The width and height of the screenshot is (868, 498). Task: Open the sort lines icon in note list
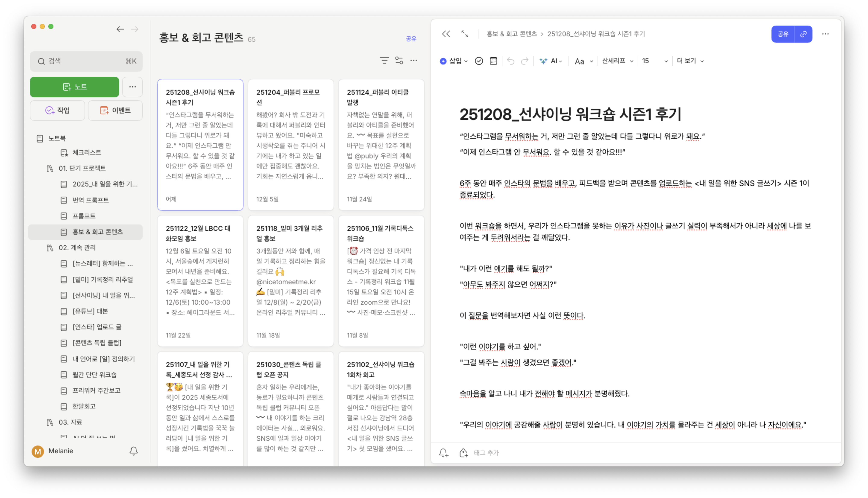[384, 61]
